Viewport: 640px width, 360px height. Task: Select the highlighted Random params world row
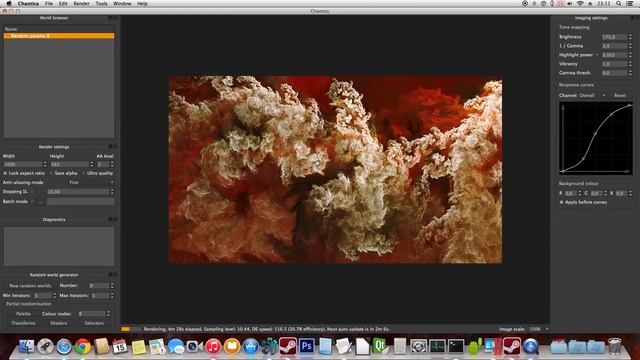click(59, 36)
